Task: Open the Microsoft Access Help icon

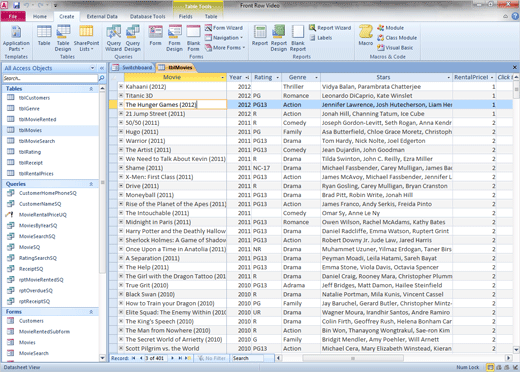Action: pyautogui.click(x=515, y=16)
